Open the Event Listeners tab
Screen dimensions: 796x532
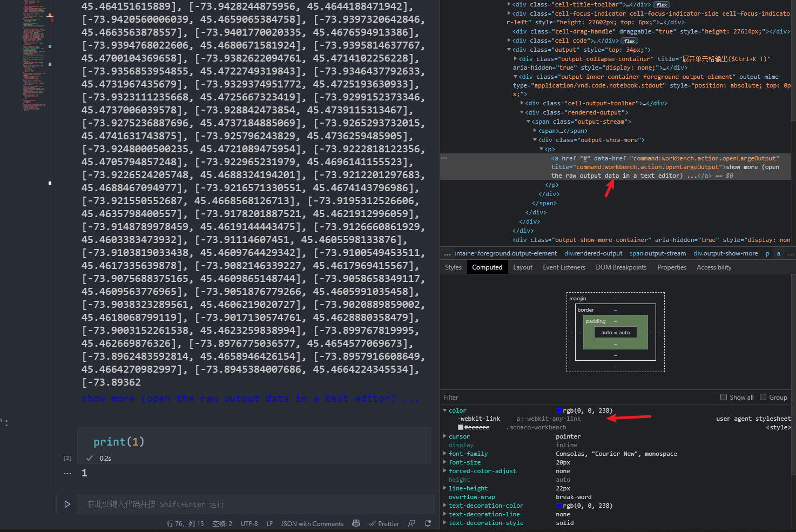564,267
